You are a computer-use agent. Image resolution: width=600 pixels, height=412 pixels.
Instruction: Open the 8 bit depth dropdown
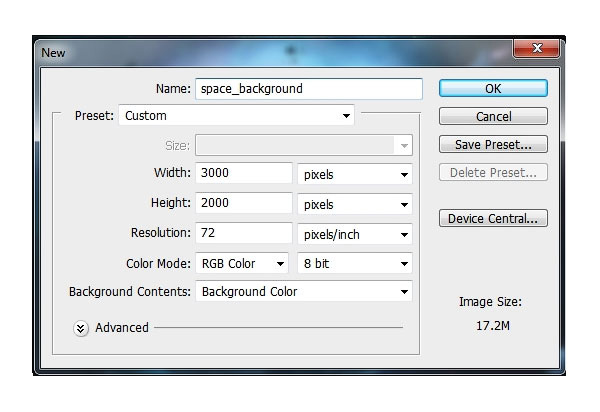click(x=355, y=264)
